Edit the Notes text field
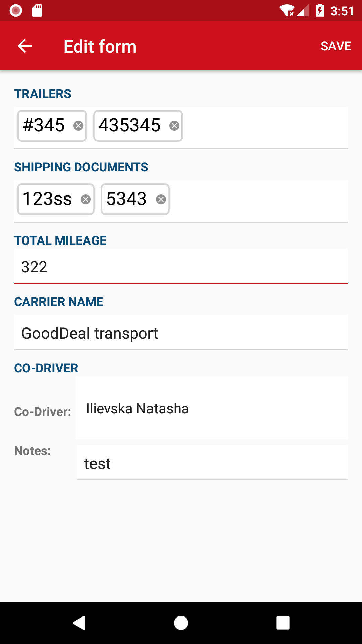 point(213,463)
